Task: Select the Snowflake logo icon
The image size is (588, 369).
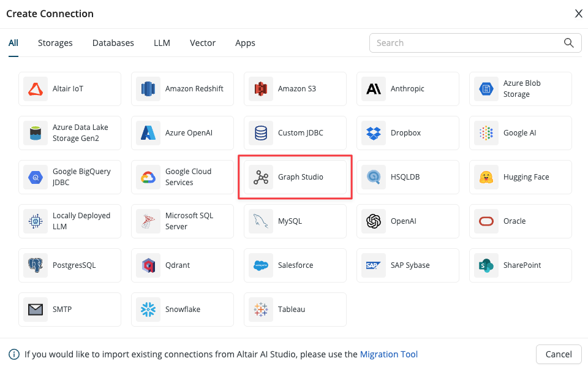Action: [148, 310]
